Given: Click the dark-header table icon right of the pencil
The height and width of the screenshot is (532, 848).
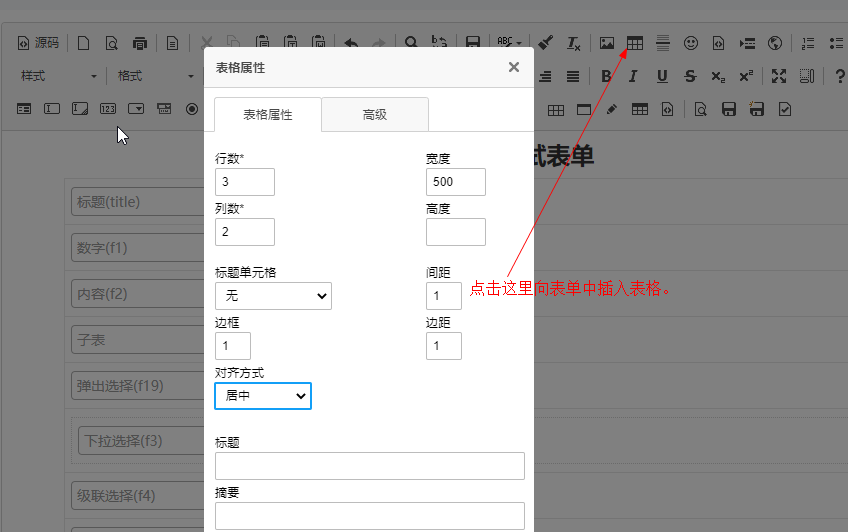Looking at the screenshot, I should (640, 110).
